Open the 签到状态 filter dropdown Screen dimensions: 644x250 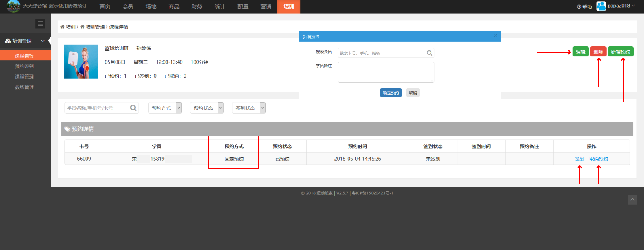coord(248,108)
